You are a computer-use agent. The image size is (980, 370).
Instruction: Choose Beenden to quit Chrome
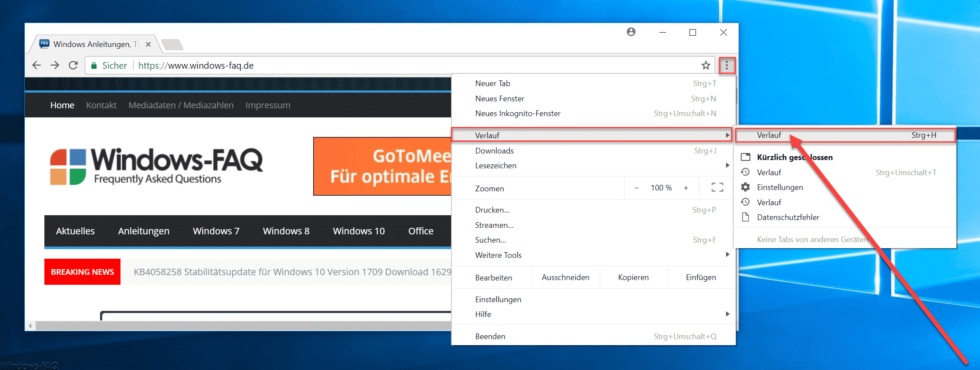click(x=593, y=336)
